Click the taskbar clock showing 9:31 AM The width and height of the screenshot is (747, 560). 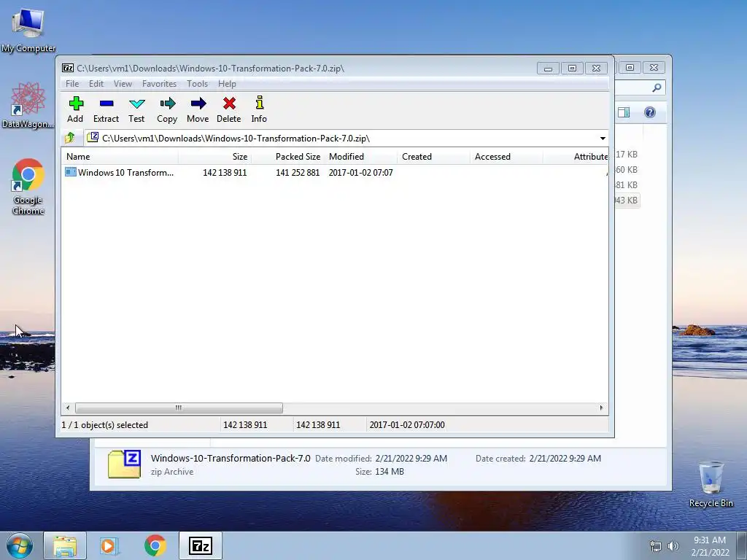tap(710, 545)
